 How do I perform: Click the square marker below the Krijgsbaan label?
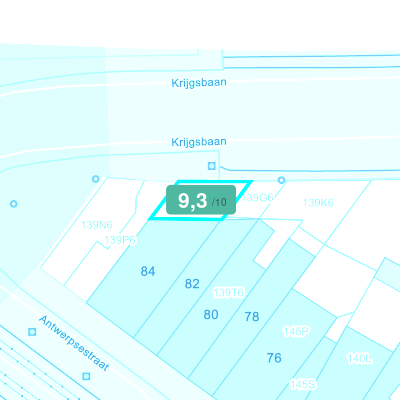211,166
